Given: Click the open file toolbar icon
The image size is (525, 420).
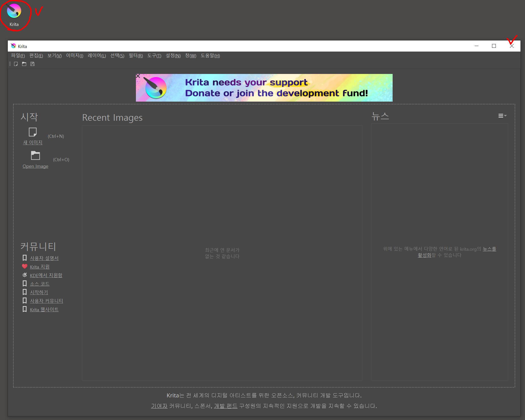Looking at the screenshot, I should [24, 64].
